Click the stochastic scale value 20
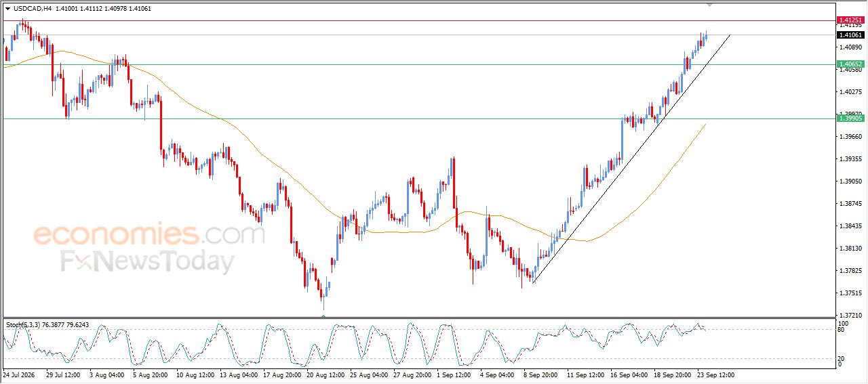The height and width of the screenshot is (384, 868). [x=842, y=358]
